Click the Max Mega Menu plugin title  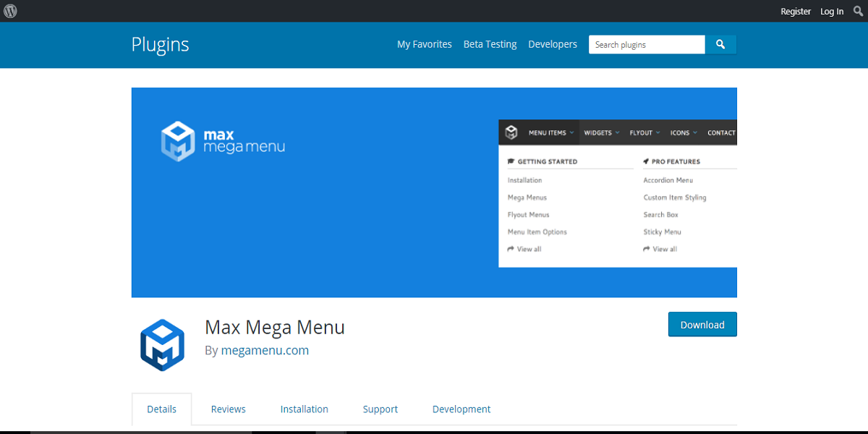pos(275,327)
